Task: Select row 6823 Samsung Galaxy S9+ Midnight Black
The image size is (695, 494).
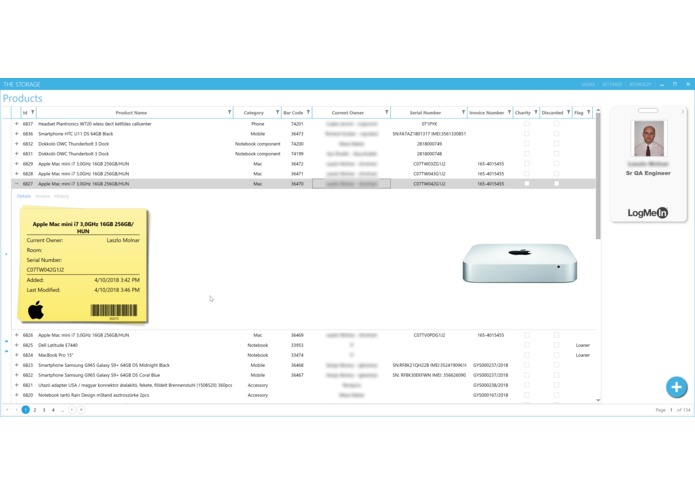Action: tap(304, 365)
